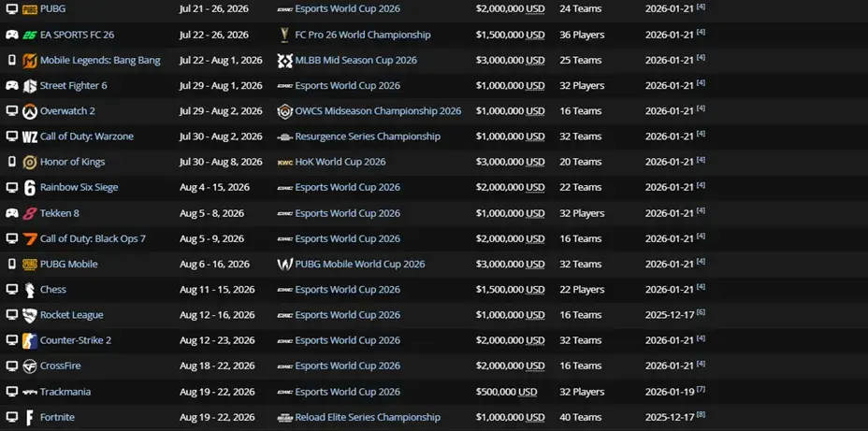The image size is (868, 431).
Task: Click the Counter-Strike 2 game icon
Action: pyautogui.click(x=30, y=340)
